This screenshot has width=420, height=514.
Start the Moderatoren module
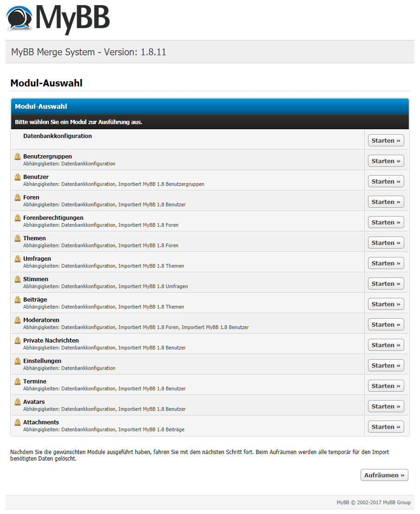click(x=386, y=324)
